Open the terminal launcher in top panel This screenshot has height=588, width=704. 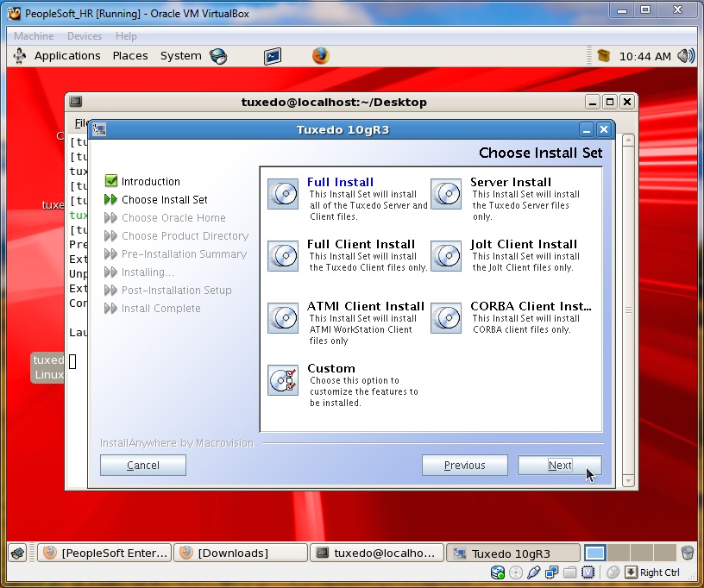pos(273,56)
